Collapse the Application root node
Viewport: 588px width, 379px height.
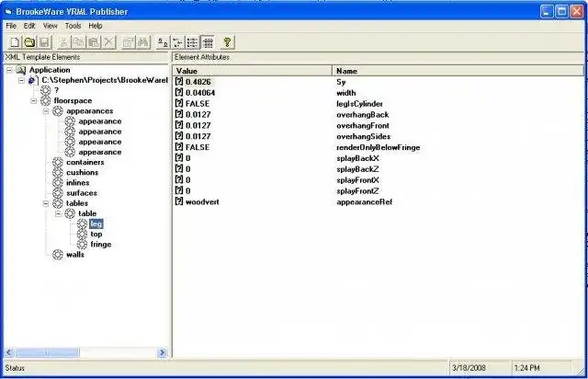point(9,70)
